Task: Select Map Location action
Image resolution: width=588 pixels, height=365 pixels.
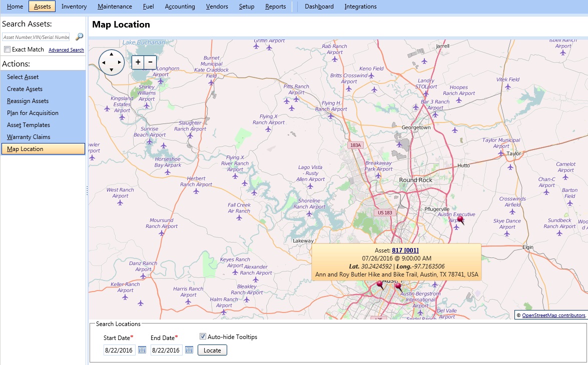Action: (43, 149)
